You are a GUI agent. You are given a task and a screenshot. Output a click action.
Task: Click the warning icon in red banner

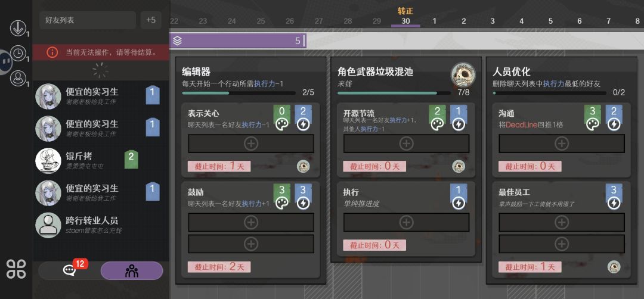pos(52,52)
